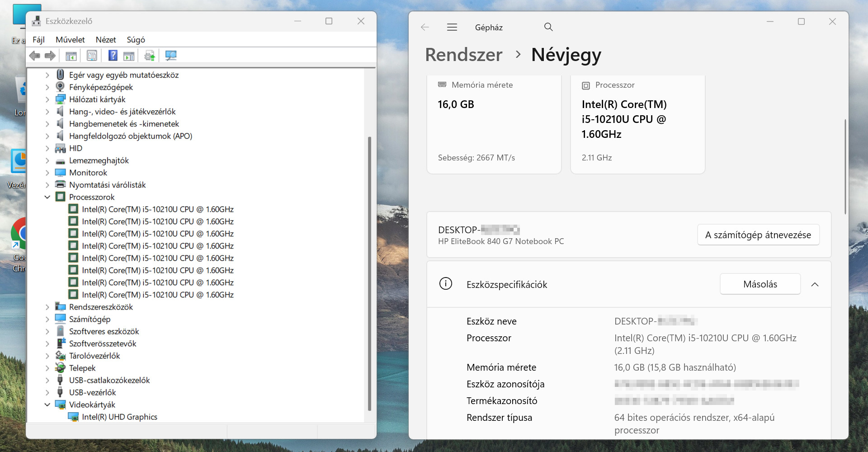The height and width of the screenshot is (452, 868).
Task: Click the display icon next to Monitorok
Action: pyautogui.click(x=60, y=173)
